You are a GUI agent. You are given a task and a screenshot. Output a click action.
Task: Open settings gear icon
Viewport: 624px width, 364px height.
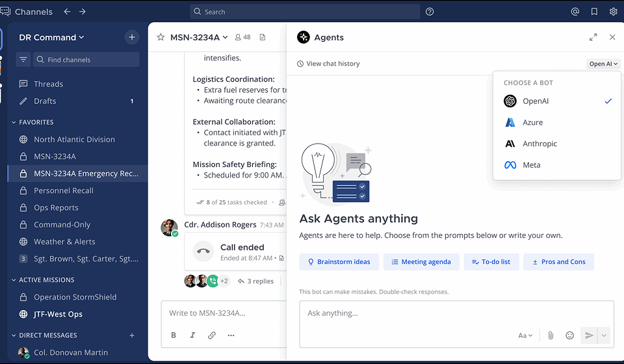click(x=613, y=12)
